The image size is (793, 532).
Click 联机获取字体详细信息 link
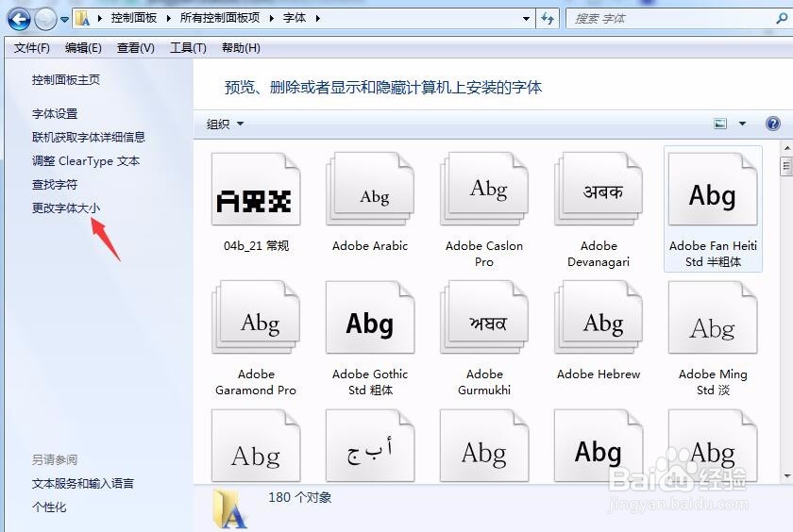coord(89,138)
